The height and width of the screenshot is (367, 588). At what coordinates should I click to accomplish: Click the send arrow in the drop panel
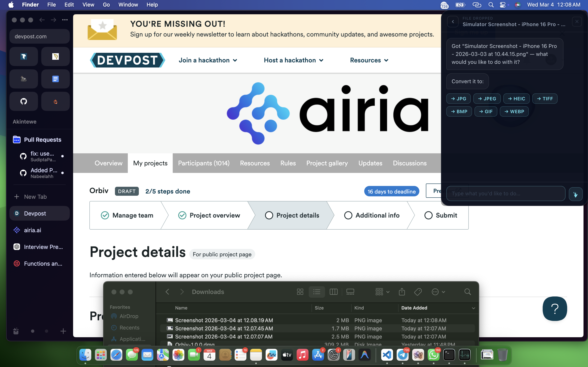(x=575, y=194)
